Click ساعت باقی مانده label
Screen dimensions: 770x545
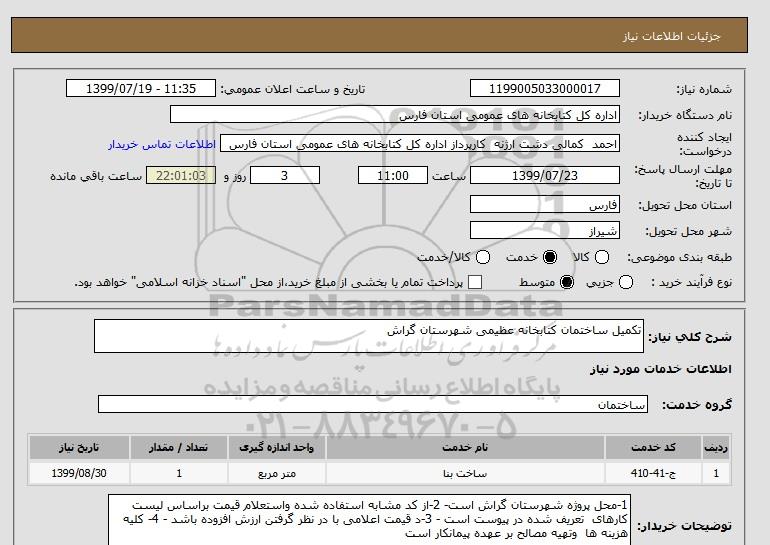point(96,176)
